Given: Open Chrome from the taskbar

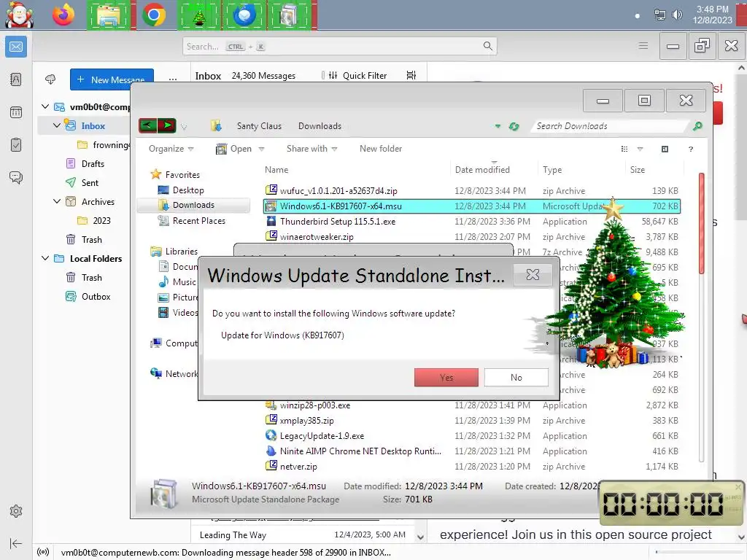Looking at the screenshot, I should (x=153, y=15).
